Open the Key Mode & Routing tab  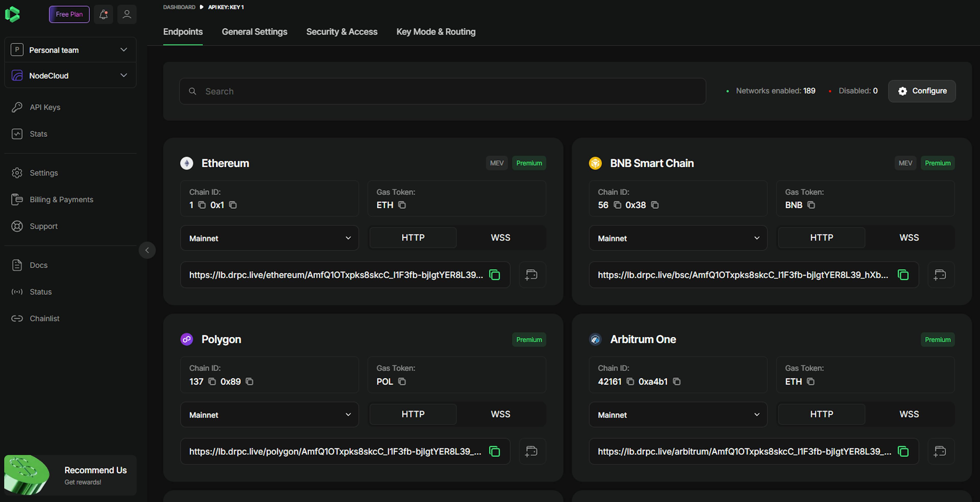pos(436,32)
